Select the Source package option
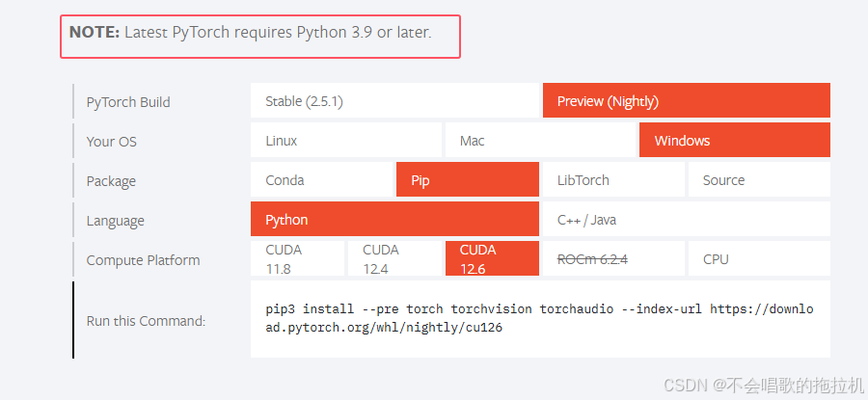Viewport: 868px width, 400px height. pos(760,180)
